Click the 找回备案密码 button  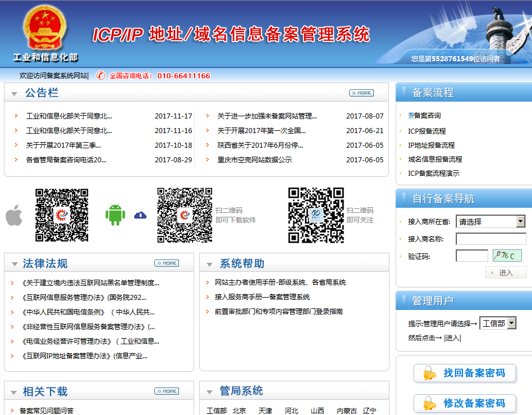coord(465,373)
